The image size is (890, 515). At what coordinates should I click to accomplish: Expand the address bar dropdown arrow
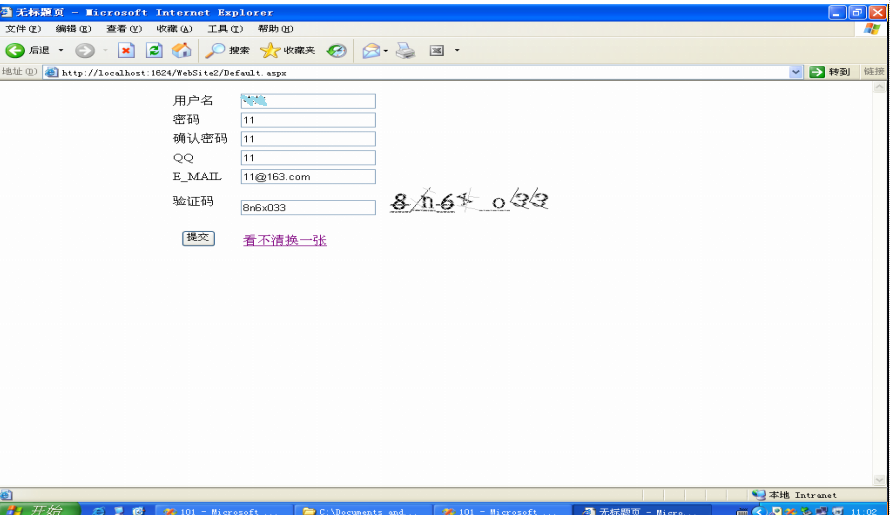[x=795, y=72]
